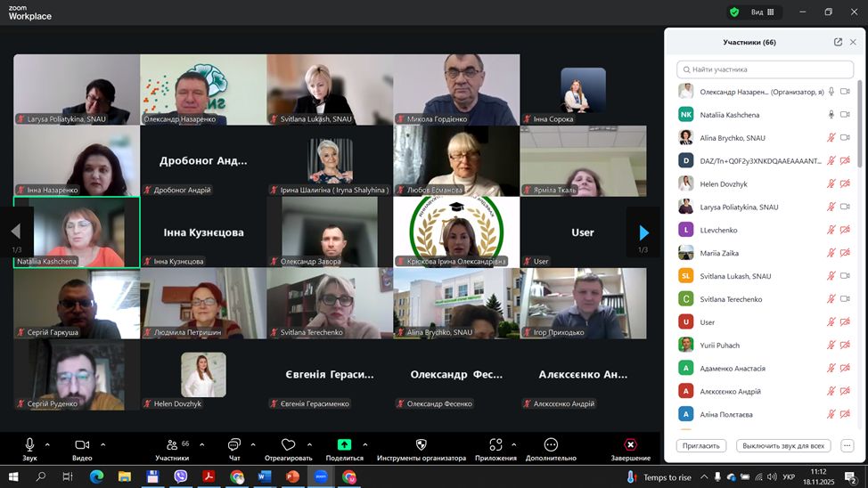This screenshot has width=868, height=488.
Task: Expand the arrow next to Звук
Action: pos(47,444)
